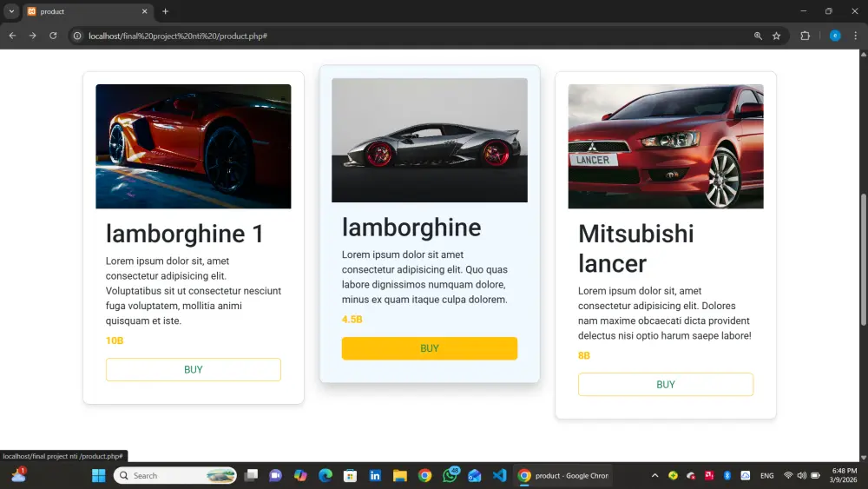Change the ENG input language

tap(766, 476)
